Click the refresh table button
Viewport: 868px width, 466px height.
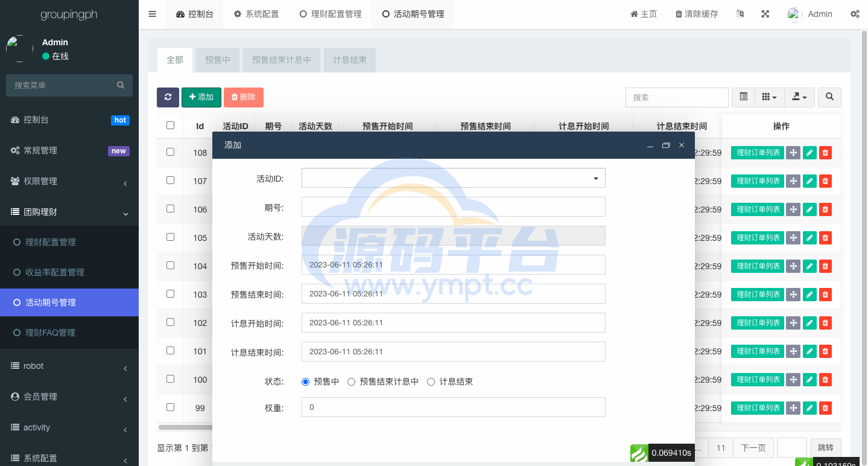168,97
